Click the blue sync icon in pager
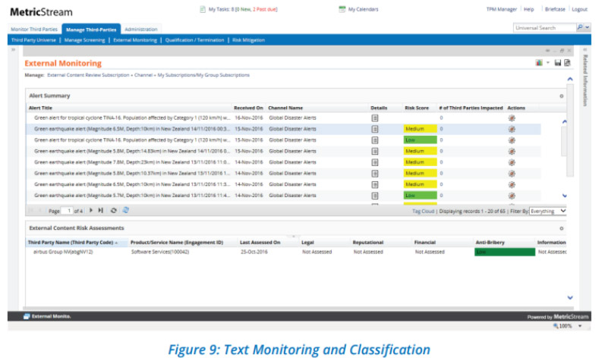Viewport: 602px width, 364px height. (x=125, y=210)
